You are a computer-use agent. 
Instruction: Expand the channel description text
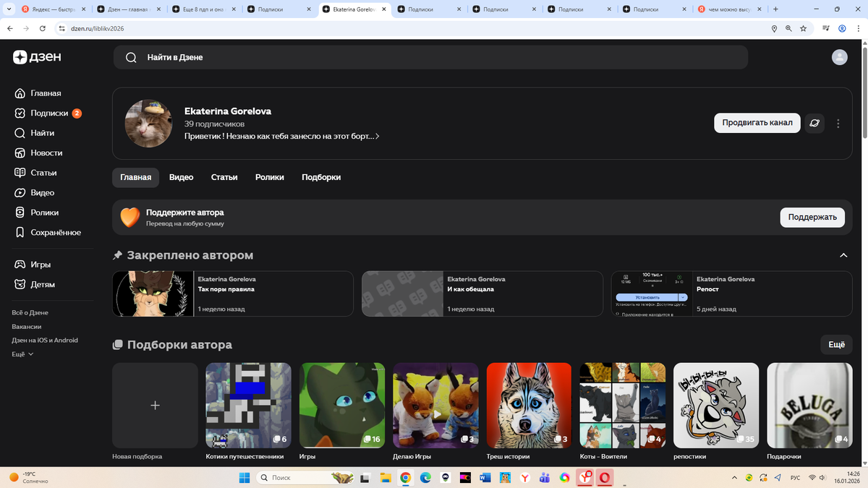(282, 136)
